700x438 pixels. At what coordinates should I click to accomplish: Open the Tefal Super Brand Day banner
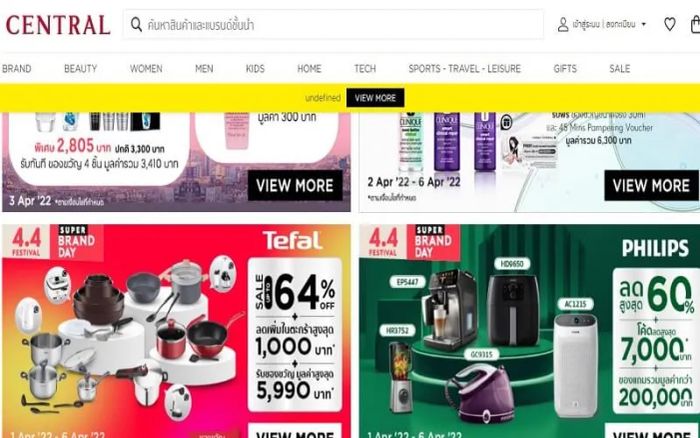tap(176, 331)
